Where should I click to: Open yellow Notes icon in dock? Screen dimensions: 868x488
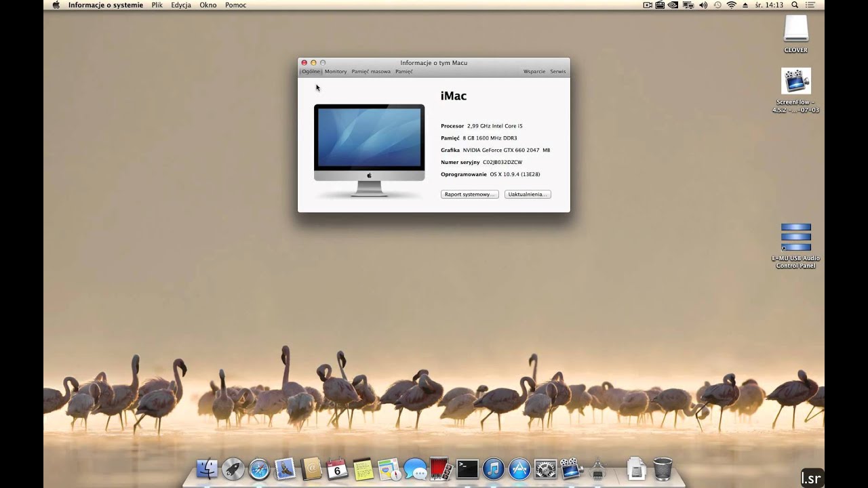363,468
